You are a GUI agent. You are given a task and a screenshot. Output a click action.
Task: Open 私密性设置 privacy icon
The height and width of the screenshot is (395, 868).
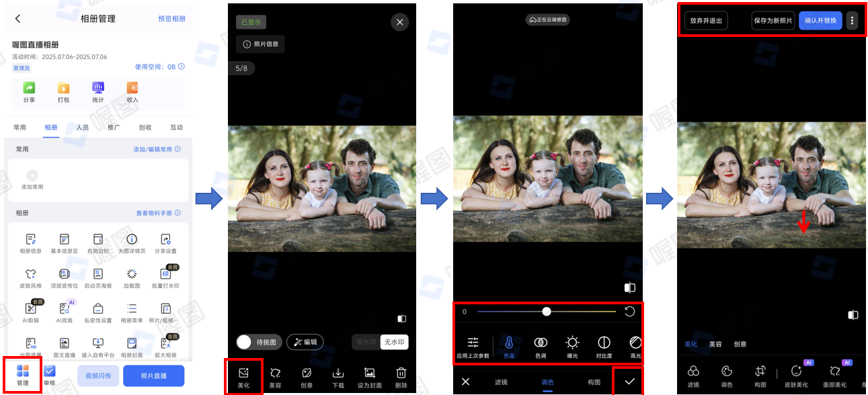tap(98, 309)
